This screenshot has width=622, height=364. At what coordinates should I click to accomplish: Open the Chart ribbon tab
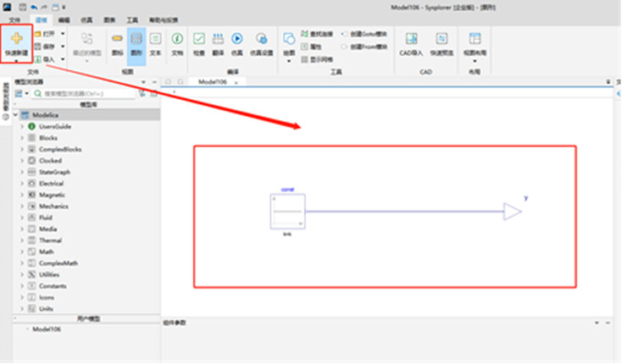tap(109, 19)
